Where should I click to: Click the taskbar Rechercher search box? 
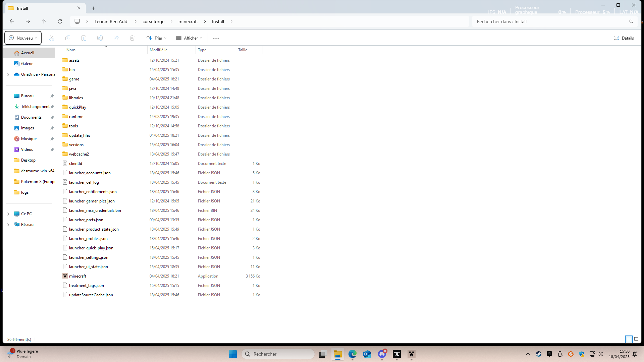[x=278, y=354]
